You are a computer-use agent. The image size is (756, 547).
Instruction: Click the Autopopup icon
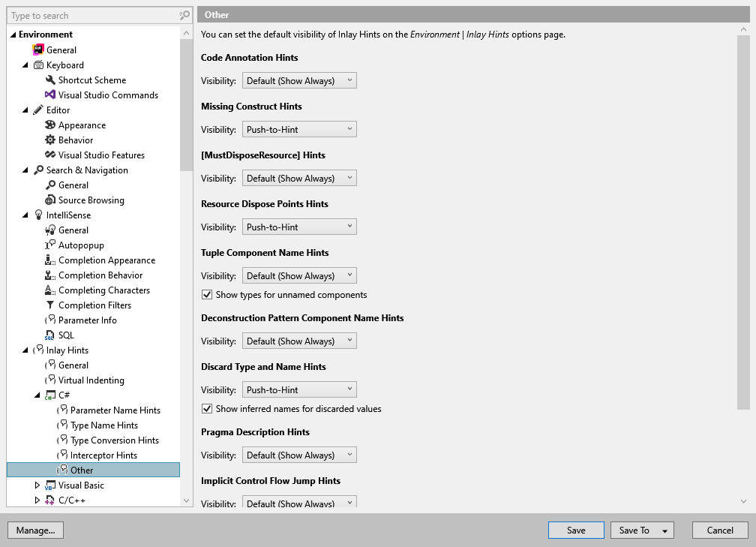[x=50, y=245]
